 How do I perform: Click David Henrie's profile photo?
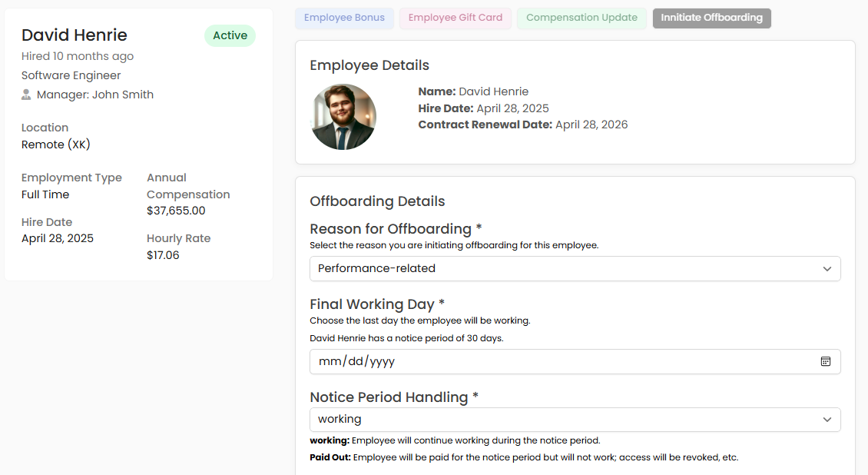343,117
